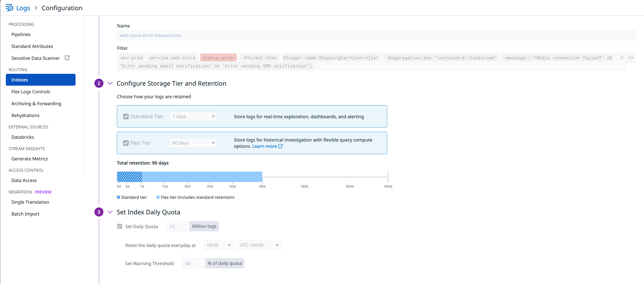Open the Standard Tier 7 days dropdown

(193, 116)
